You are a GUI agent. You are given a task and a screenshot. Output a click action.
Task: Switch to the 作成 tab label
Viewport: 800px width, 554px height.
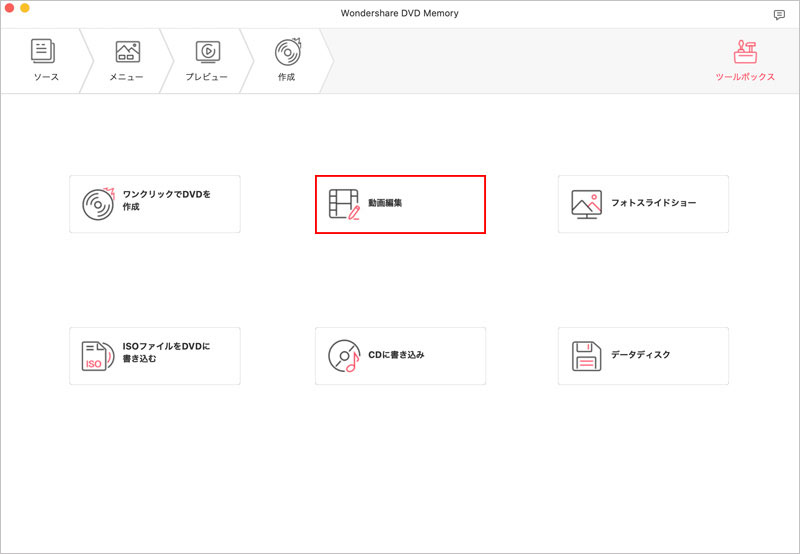(x=286, y=77)
